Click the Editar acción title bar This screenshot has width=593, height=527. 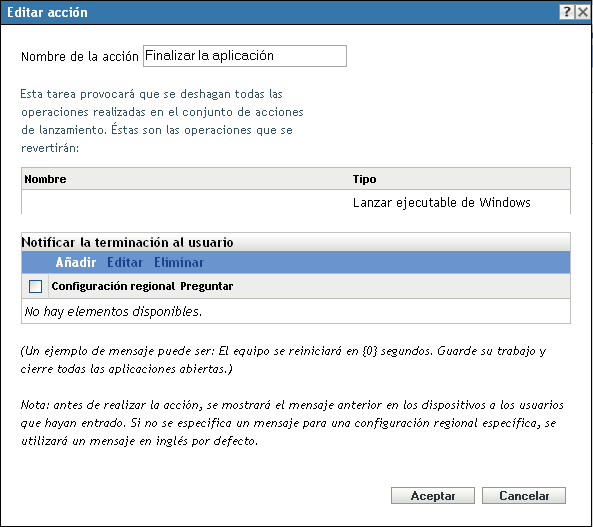click(280, 12)
